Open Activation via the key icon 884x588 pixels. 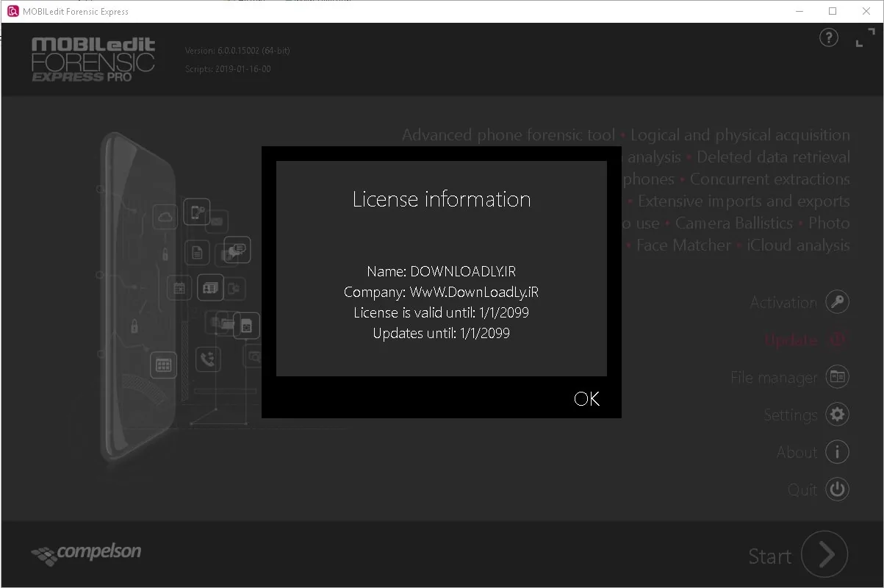coord(837,302)
